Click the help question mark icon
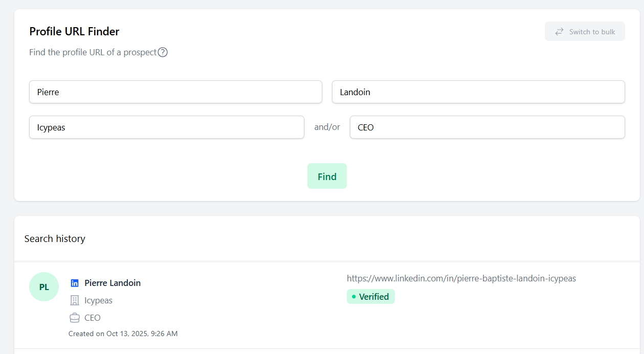This screenshot has height=354, width=644. (163, 52)
